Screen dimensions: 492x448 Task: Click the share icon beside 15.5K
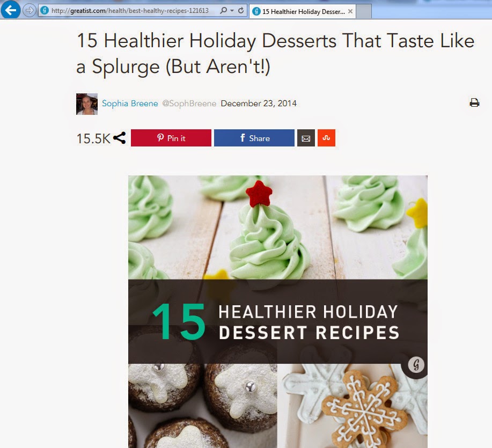click(119, 138)
